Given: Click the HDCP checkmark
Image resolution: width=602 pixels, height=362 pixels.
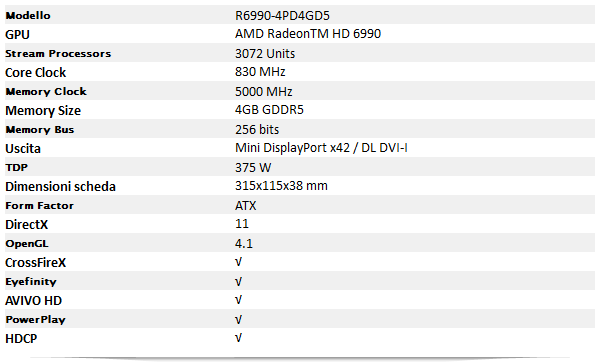Looking at the screenshot, I should [238, 338].
